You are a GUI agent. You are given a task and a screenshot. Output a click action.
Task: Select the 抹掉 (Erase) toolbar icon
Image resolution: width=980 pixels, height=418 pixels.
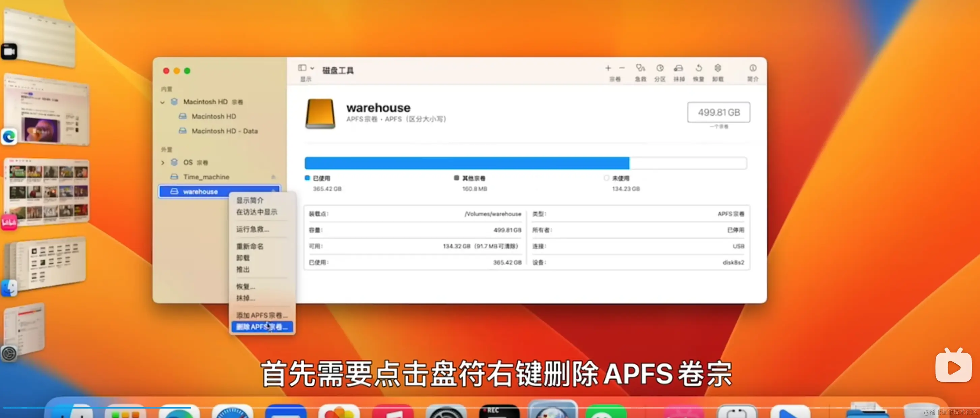pyautogui.click(x=679, y=71)
